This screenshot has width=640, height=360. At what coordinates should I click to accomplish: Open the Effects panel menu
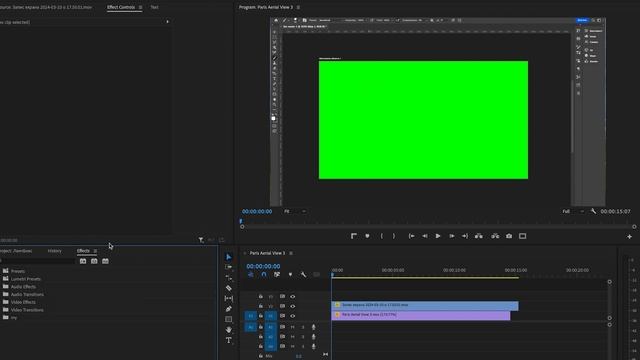pyautogui.click(x=96, y=251)
